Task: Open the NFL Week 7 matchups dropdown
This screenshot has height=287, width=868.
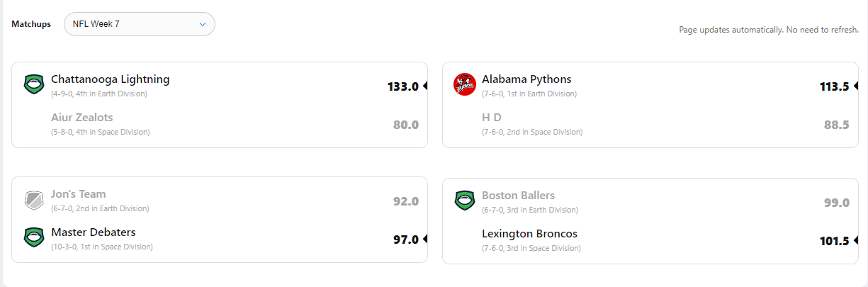Action: pyautogui.click(x=139, y=24)
